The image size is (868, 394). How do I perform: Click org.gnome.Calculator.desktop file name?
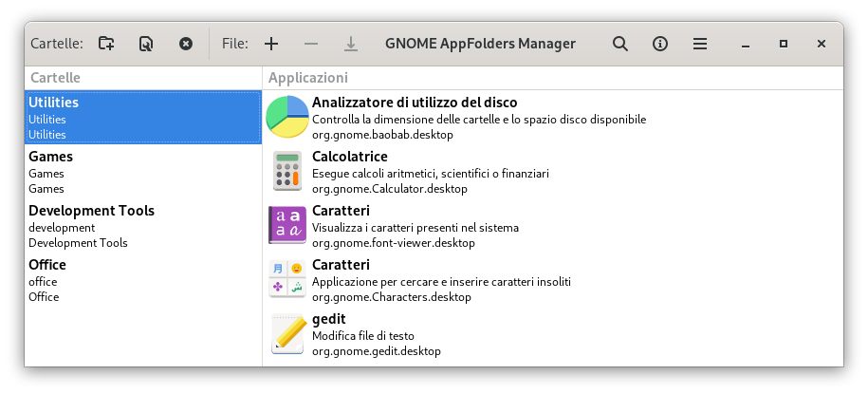(390, 189)
